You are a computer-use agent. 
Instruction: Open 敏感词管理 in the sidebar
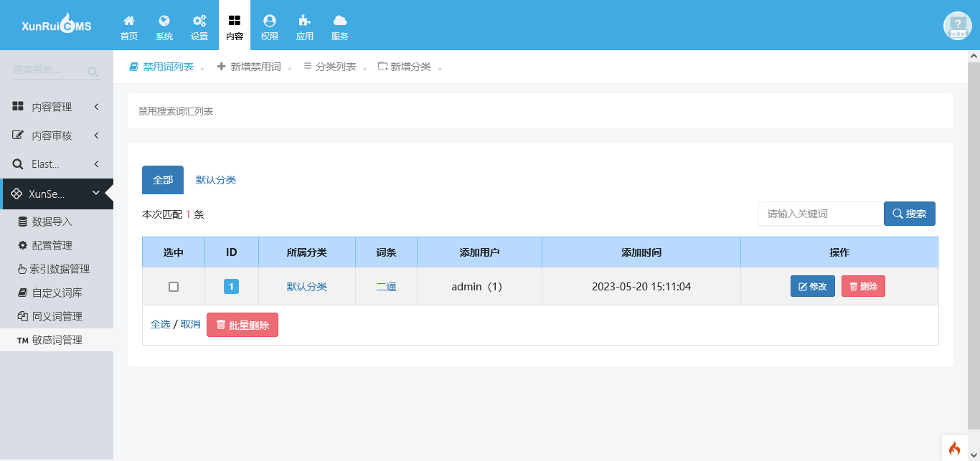pyautogui.click(x=57, y=340)
